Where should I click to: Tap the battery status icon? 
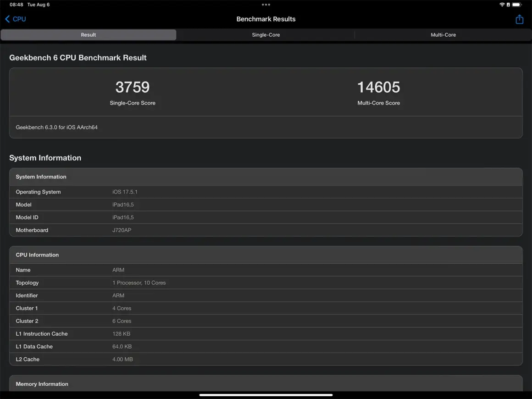point(517,5)
